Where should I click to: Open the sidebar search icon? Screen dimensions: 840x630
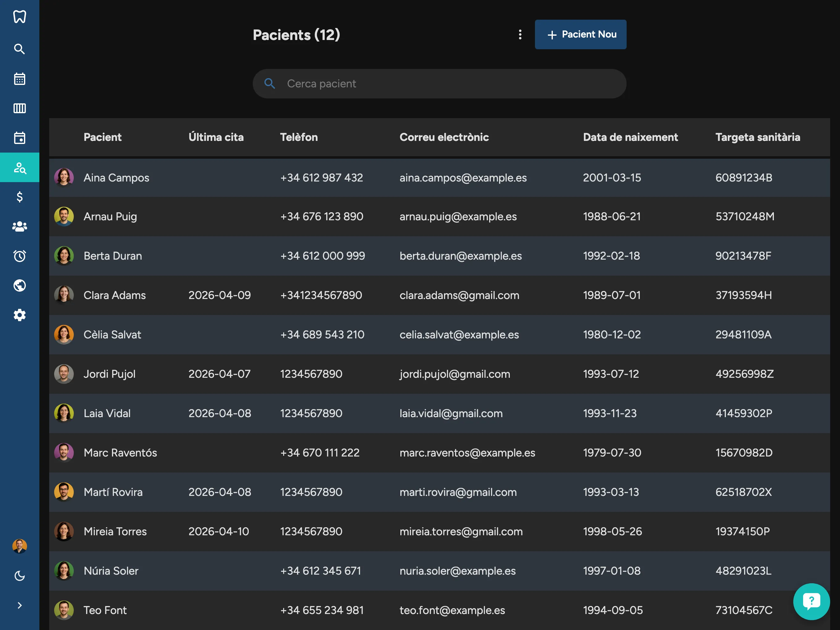pos(19,49)
